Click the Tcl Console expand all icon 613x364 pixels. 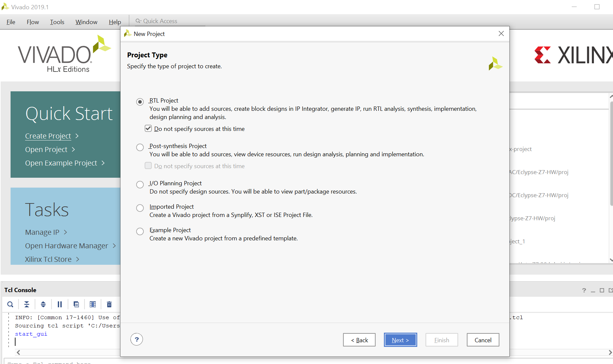click(x=43, y=304)
